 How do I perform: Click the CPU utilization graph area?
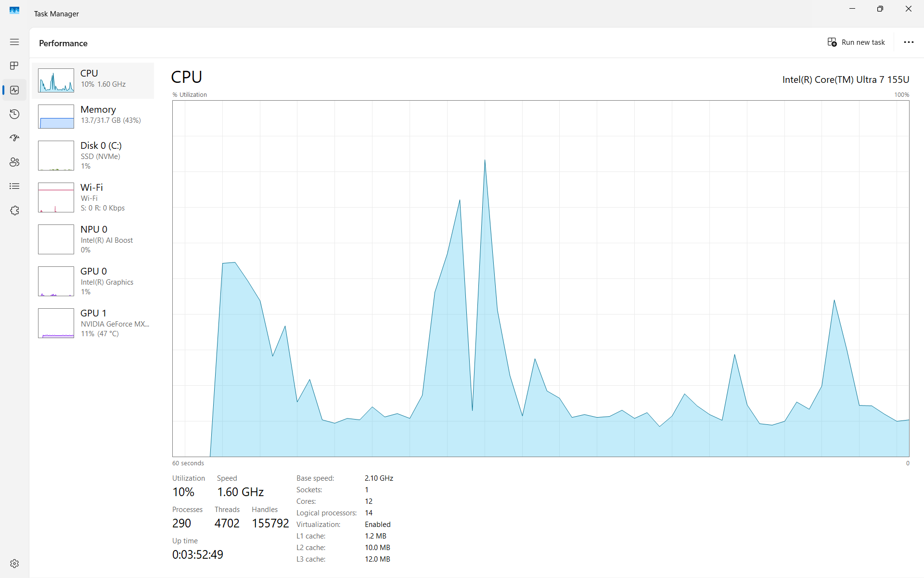(540, 278)
